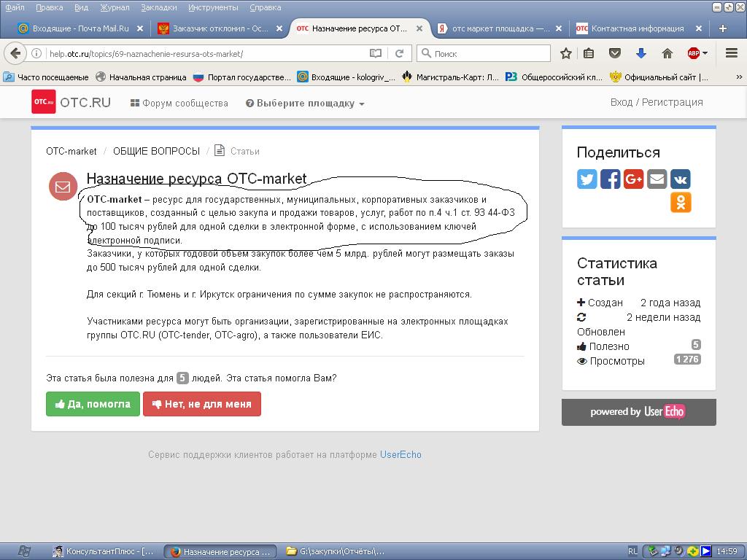Open Firefox hamburger menu

tap(731, 53)
